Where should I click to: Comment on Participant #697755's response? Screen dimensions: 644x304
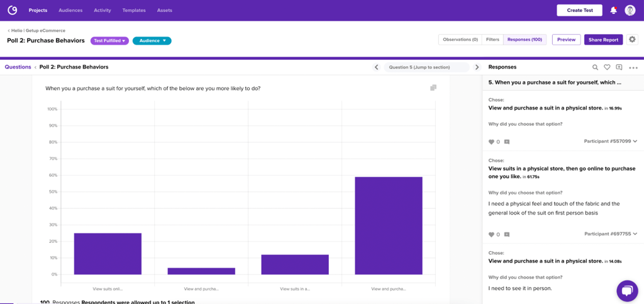coord(507,235)
